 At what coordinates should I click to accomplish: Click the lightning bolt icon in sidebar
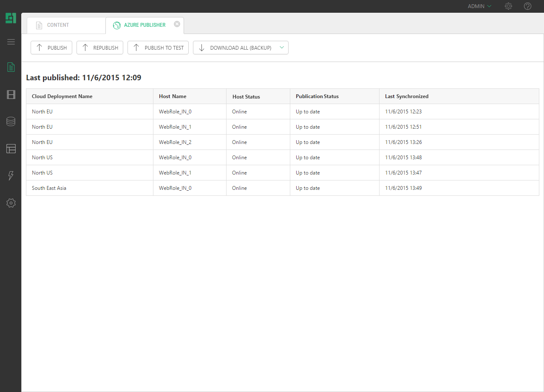coord(11,176)
